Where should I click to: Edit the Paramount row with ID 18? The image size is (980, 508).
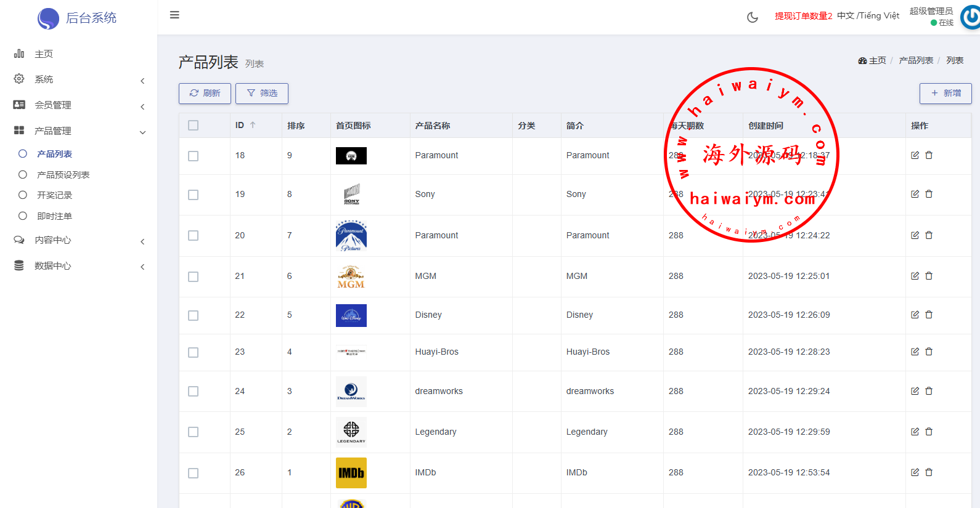point(915,155)
